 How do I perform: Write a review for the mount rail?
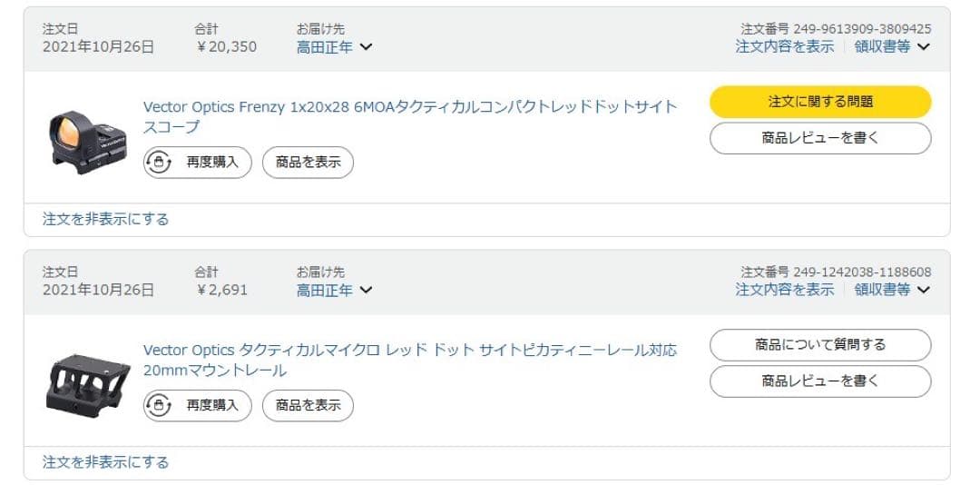(x=819, y=381)
